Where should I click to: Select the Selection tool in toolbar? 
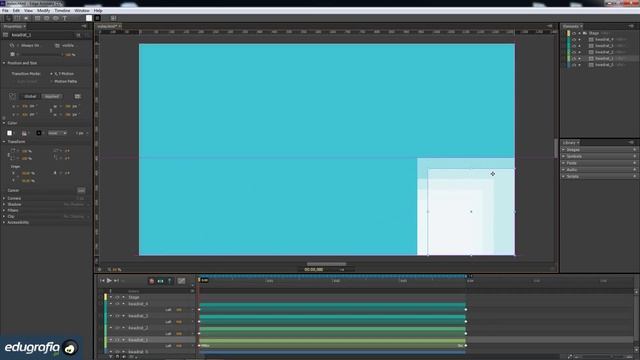(x=8, y=18)
